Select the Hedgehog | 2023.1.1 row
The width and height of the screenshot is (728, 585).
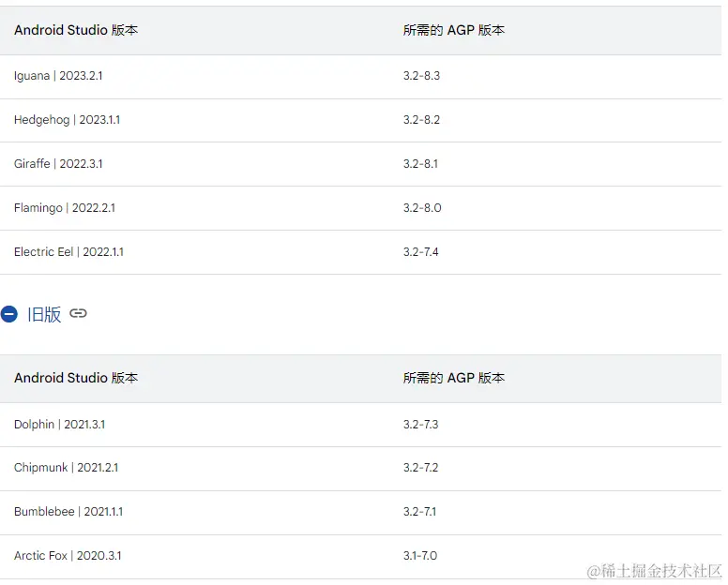click(67, 120)
